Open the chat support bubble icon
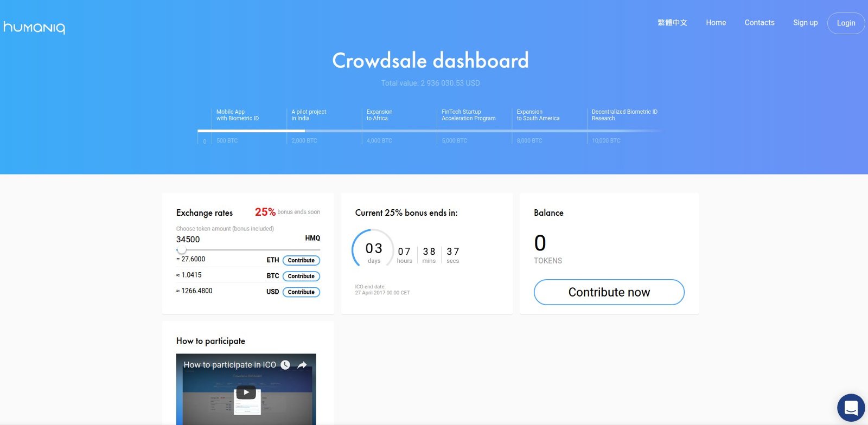868x425 pixels. click(x=851, y=408)
